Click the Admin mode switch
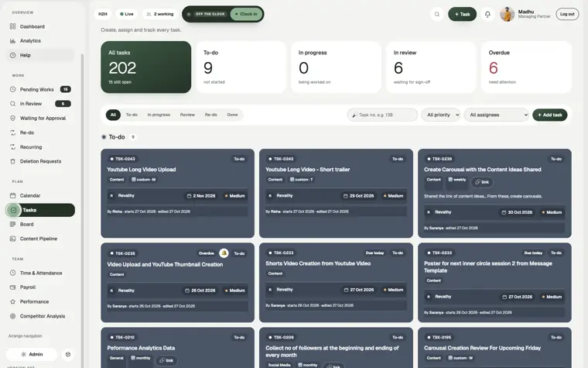588x368 pixels. (32, 354)
